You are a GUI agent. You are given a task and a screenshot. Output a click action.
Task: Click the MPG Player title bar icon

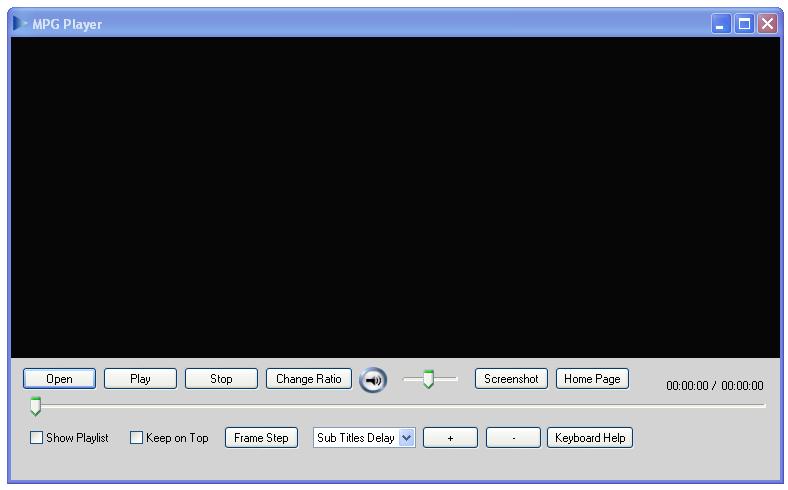click(20, 24)
